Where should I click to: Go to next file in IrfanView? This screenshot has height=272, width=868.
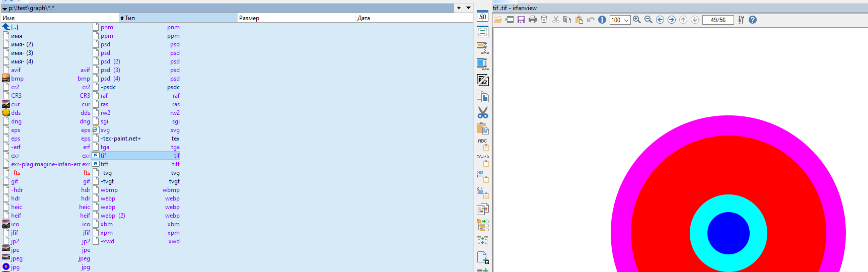click(672, 20)
